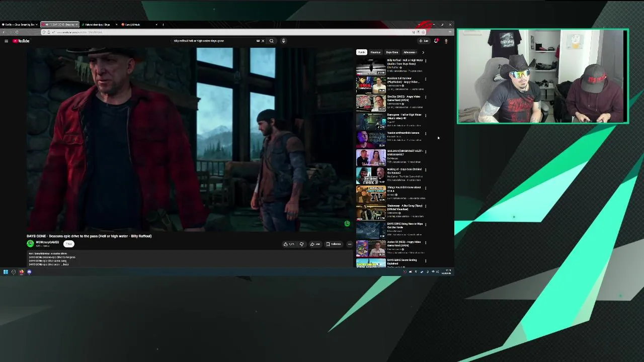Open the YouTube hamburger guide menu
This screenshot has width=644, height=362.
coord(6,41)
